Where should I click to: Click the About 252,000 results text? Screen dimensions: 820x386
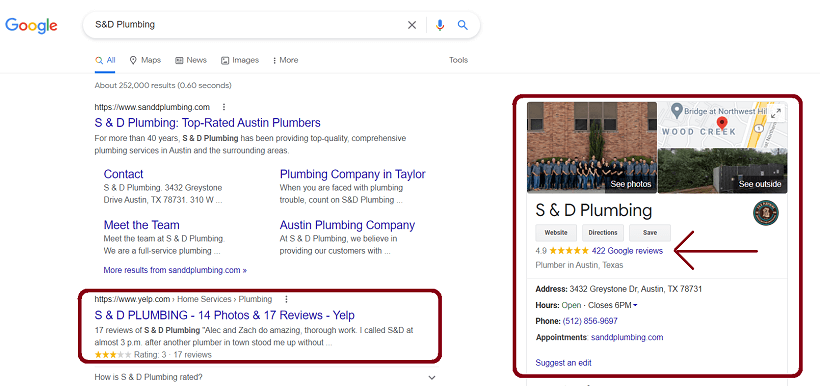(163, 85)
